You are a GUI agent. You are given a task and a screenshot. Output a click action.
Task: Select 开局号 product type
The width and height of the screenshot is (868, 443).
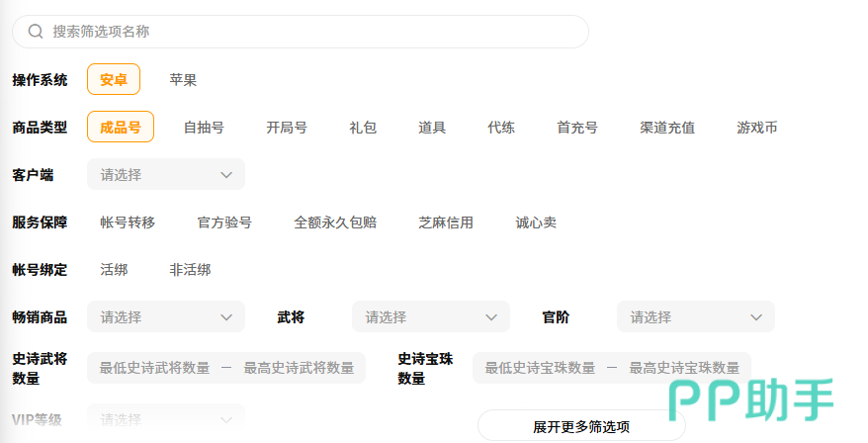tap(287, 127)
